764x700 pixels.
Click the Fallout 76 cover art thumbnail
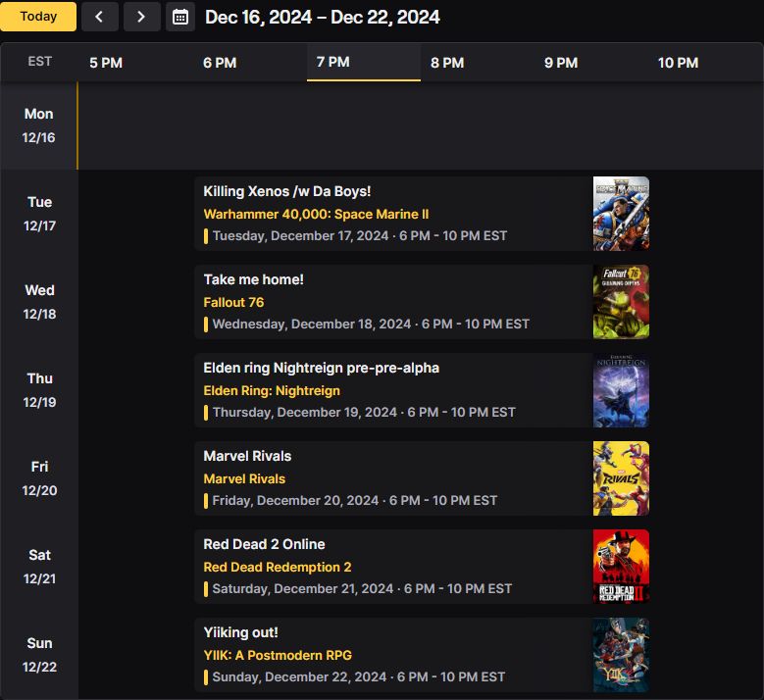click(x=621, y=302)
